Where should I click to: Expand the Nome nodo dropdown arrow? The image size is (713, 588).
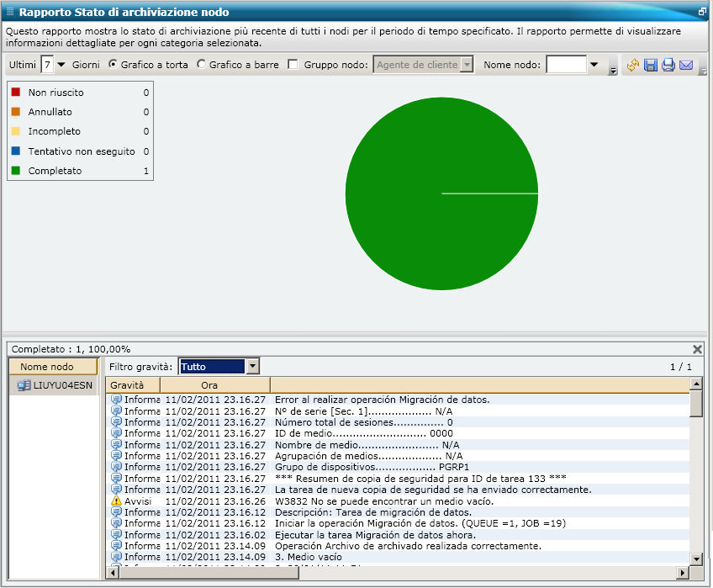(x=593, y=64)
